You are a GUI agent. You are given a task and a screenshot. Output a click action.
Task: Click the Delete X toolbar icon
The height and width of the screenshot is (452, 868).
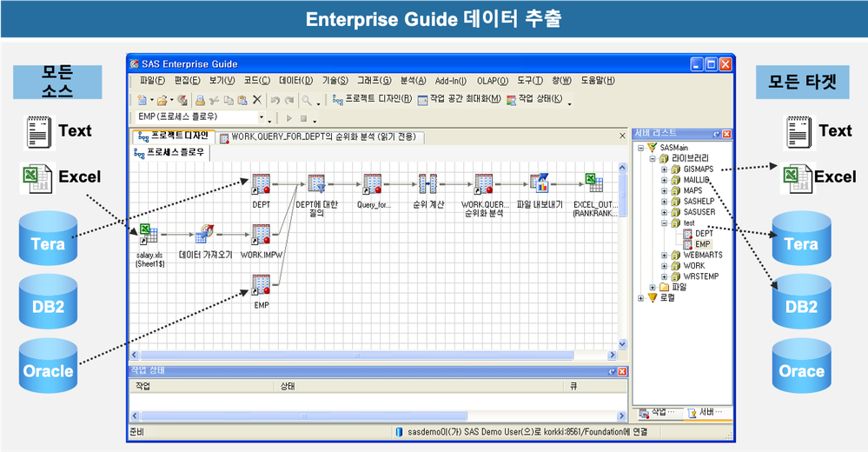coord(257,100)
